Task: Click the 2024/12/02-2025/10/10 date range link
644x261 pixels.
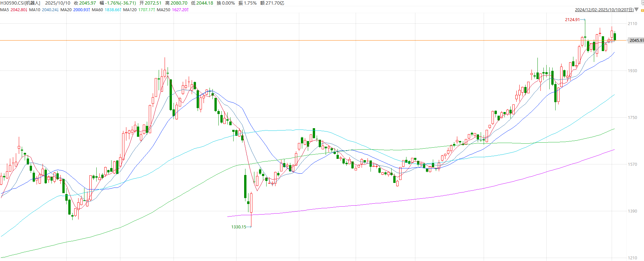Action: pyautogui.click(x=604, y=10)
